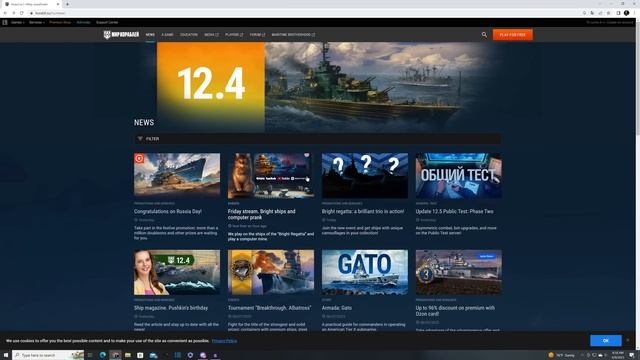Open Chrome three-dot menu
Screen dimensions: 640x360
(x=634, y=13)
